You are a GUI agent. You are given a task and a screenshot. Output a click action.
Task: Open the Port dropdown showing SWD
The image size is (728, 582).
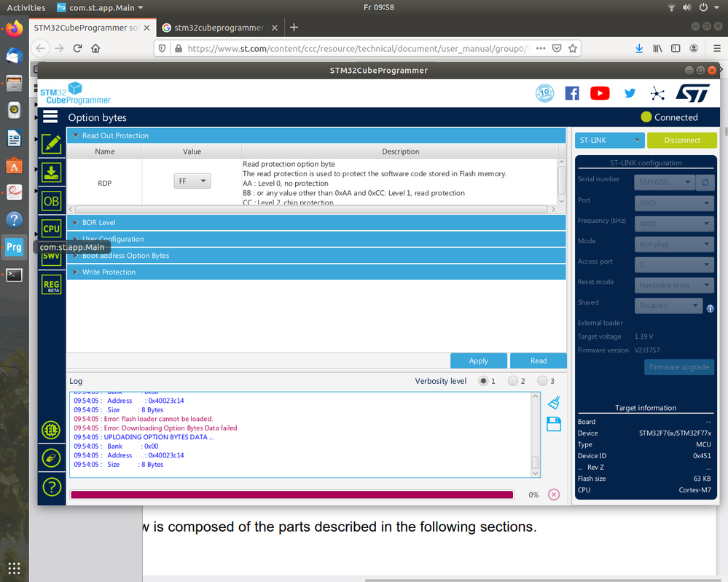pyautogui.click(x=674, y=203)
